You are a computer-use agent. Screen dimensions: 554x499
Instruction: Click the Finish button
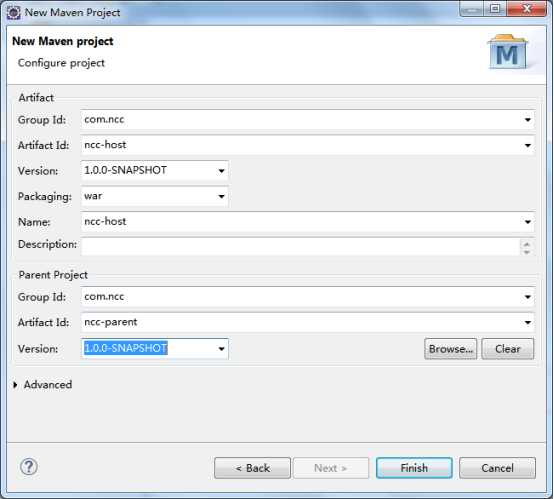[x=414, y=468]
